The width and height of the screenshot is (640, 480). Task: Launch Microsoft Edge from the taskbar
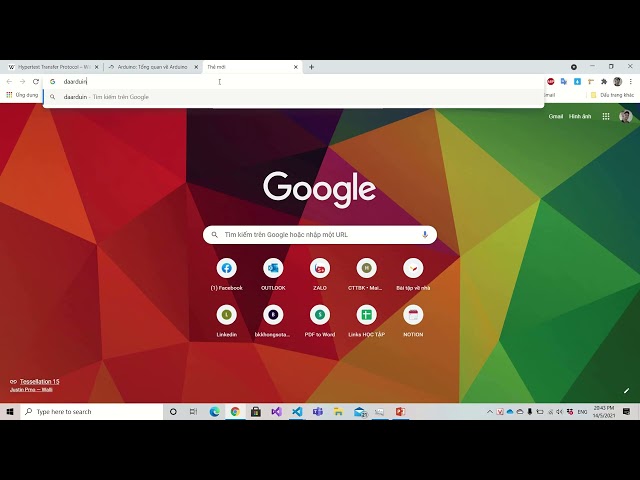click(214, 412)
